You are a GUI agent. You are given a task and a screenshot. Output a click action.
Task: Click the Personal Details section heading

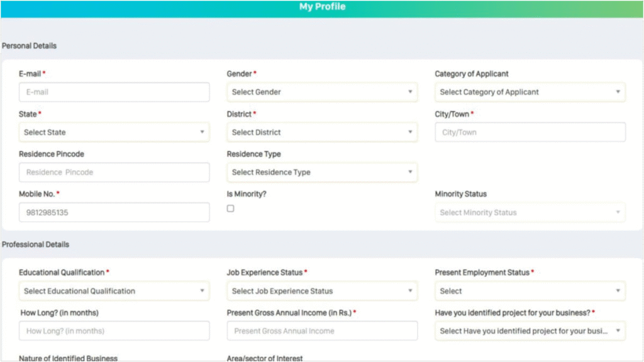(29, 46)
